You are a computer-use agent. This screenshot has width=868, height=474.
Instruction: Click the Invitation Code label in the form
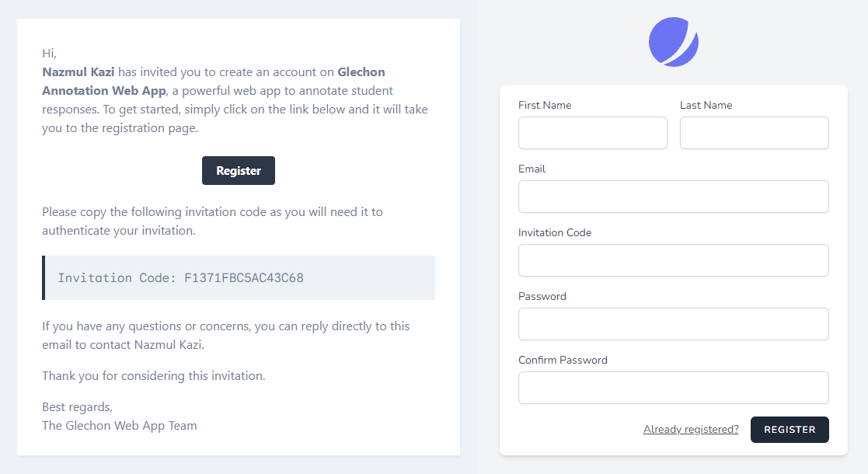click(555, 232)
